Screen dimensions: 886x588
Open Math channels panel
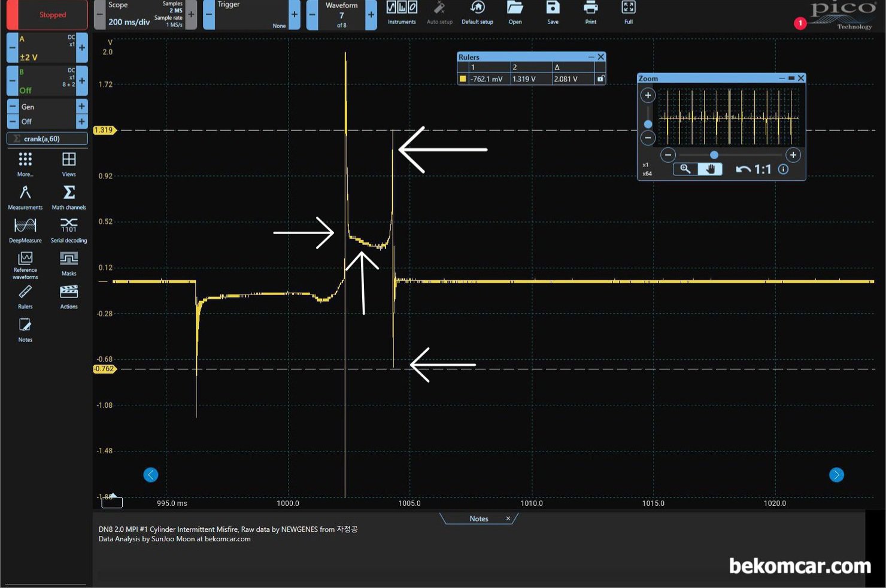pos(69,198)
